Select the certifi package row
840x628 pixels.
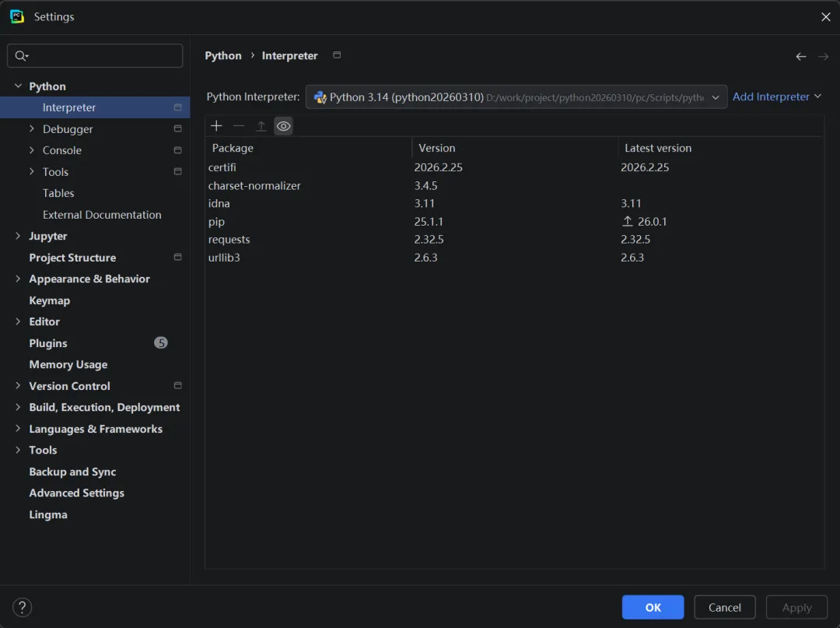click(513, 167)
